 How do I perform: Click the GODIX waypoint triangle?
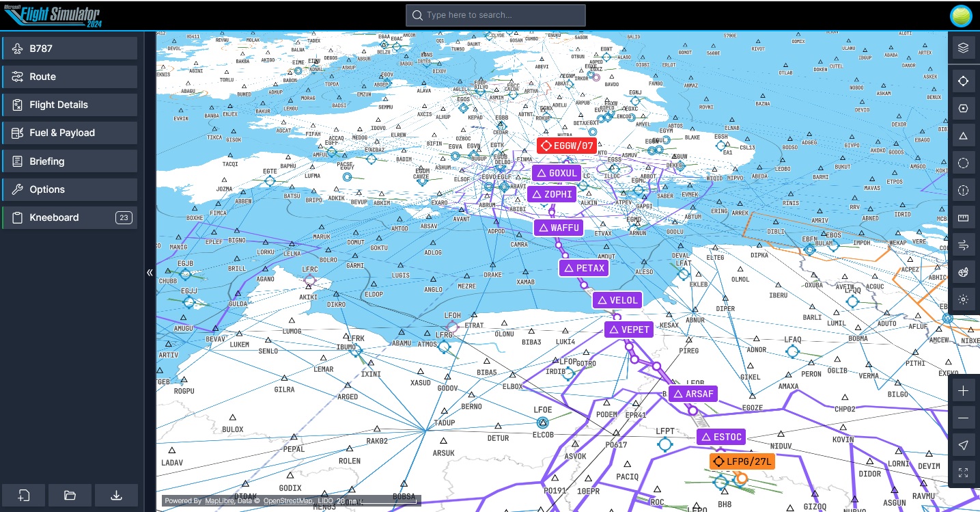click(x=290, y=476)
